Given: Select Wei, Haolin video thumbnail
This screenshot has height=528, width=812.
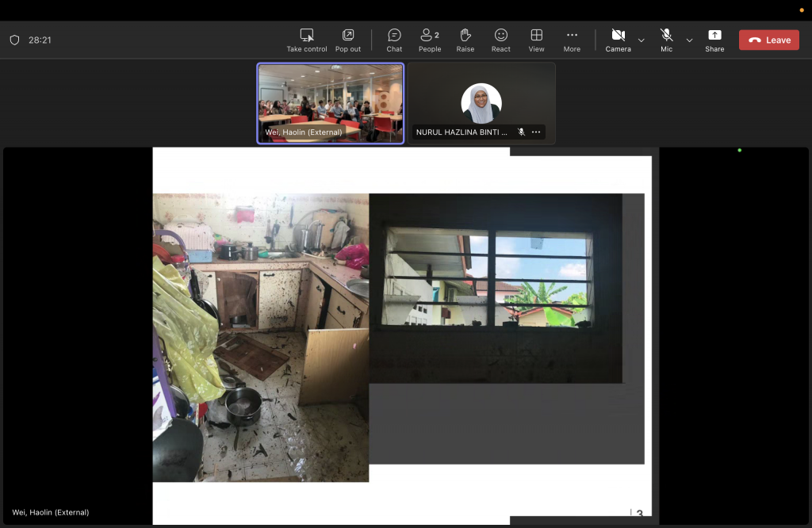Looking at the screenshot, I should click(331, 104).
